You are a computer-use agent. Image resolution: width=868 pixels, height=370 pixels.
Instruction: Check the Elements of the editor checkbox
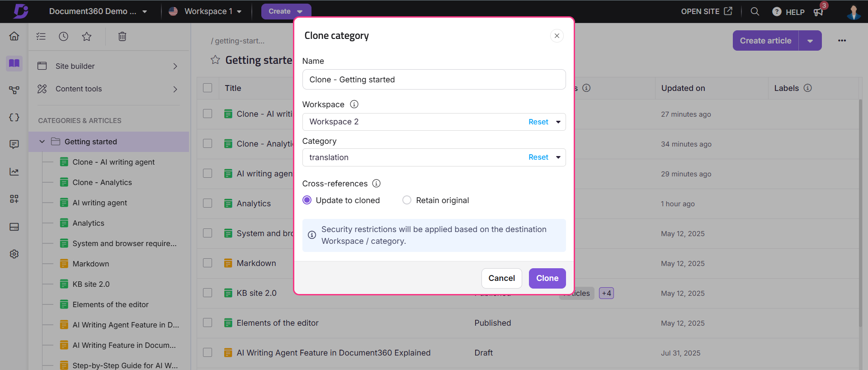pos(208,323)
